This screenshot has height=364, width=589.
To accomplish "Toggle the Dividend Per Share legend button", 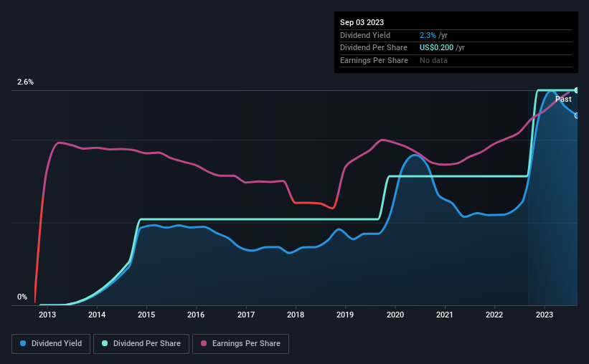I will (141, 344).
